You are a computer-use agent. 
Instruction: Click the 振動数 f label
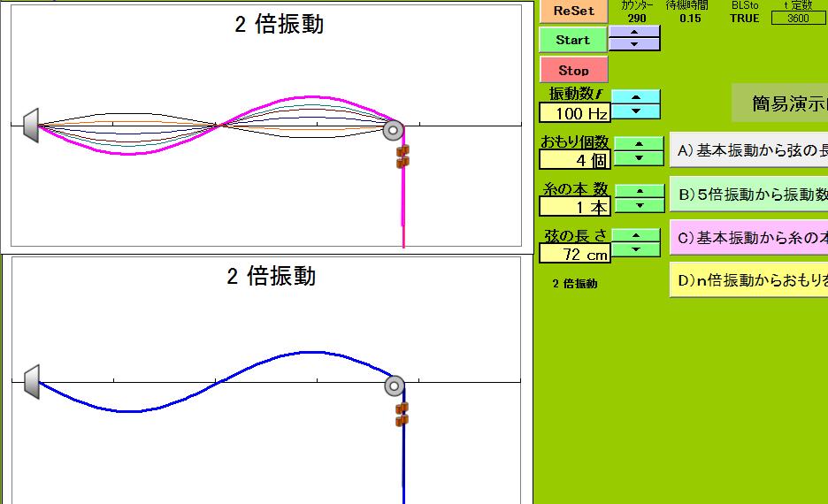tap(575, 94)
